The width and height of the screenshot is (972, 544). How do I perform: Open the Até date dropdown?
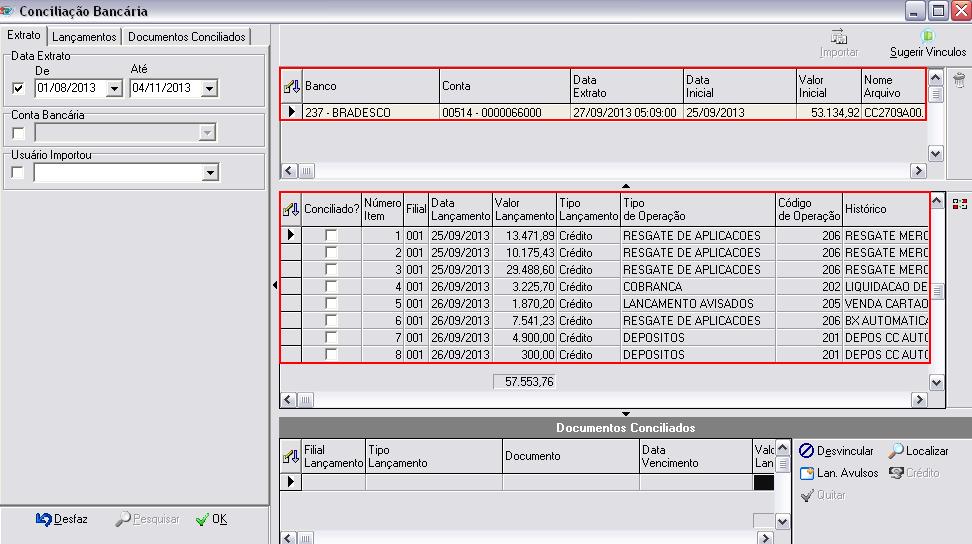coord(209,88)
